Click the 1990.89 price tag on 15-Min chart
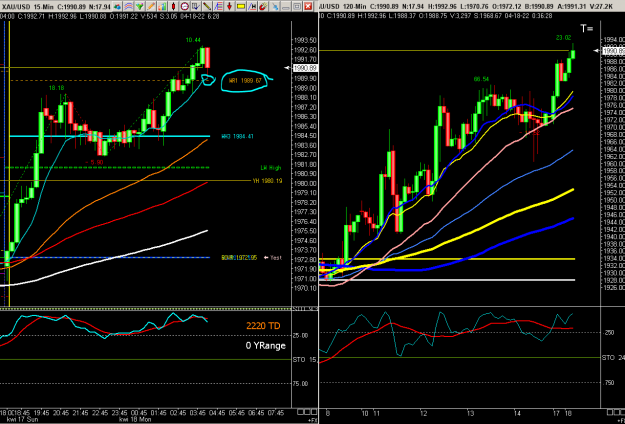This screenshot has height=424, width=625. coord(305,68)
